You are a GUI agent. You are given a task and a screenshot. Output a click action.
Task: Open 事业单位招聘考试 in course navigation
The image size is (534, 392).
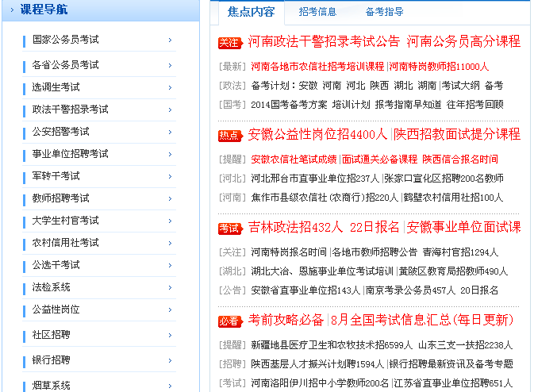tap(70, 154)
